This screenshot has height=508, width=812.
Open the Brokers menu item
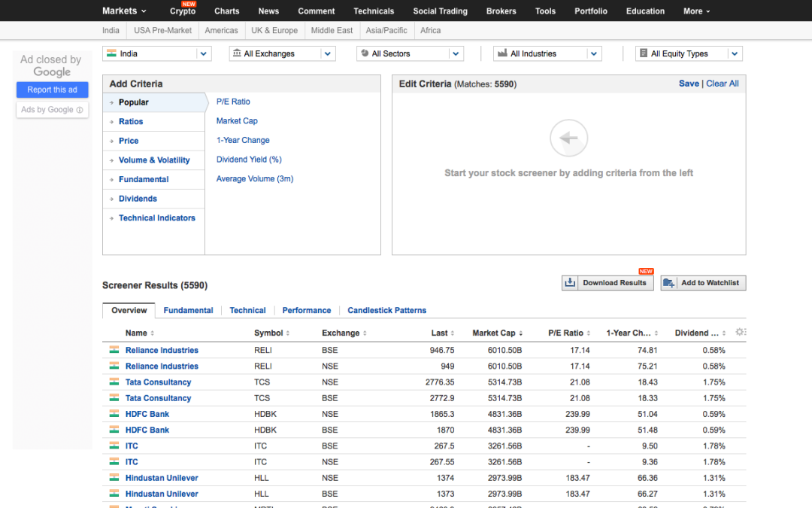[501, 11]
